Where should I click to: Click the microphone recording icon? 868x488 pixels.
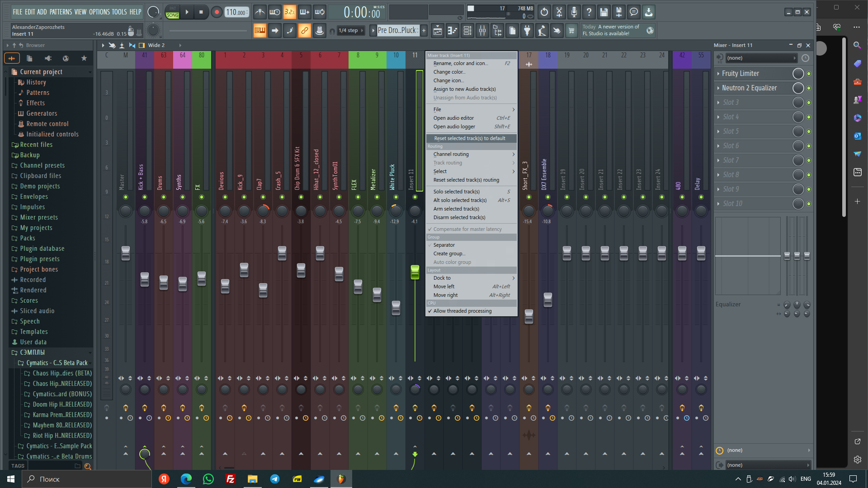point(574,12)
